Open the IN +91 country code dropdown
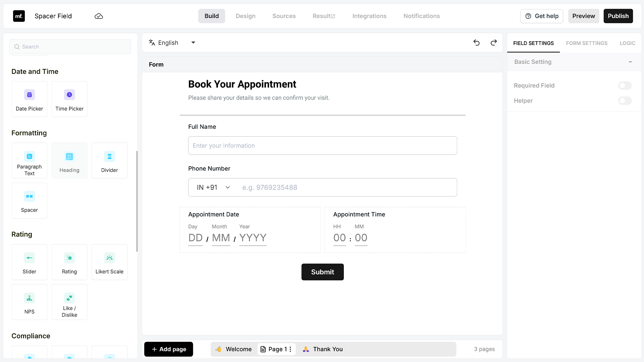The width and height of the screenshot is (644, 362). [213, 187]
